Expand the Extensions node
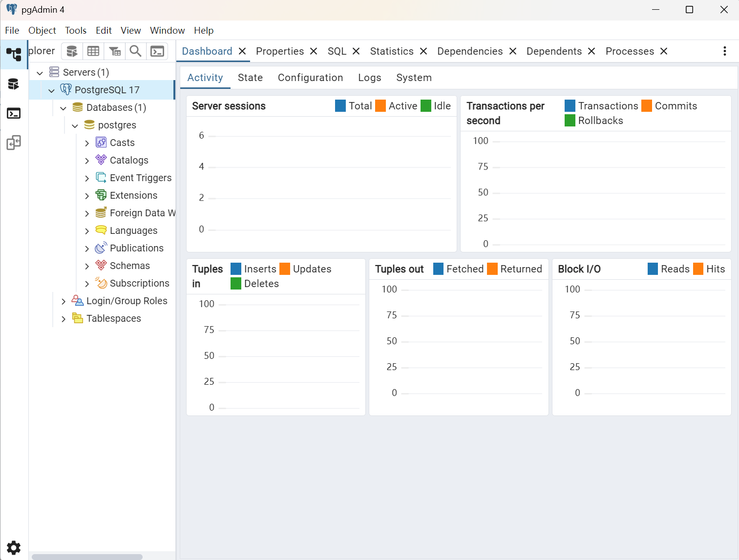 coord(87,196)
